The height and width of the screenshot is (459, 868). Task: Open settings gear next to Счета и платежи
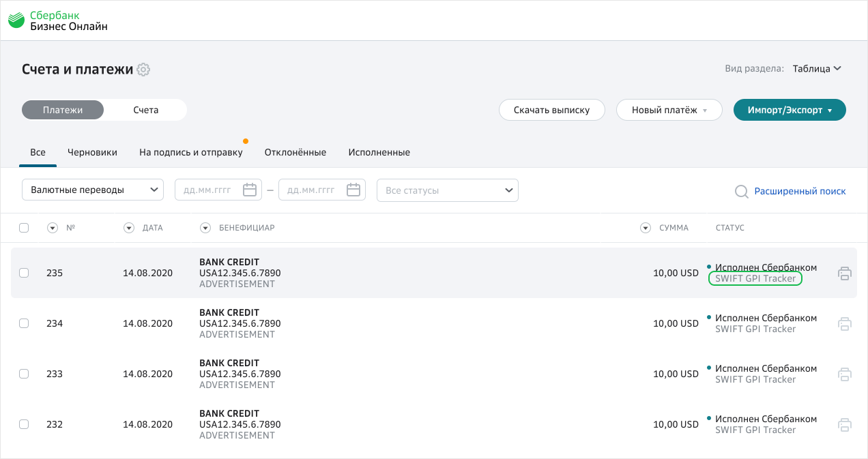[x=143, y=70]
